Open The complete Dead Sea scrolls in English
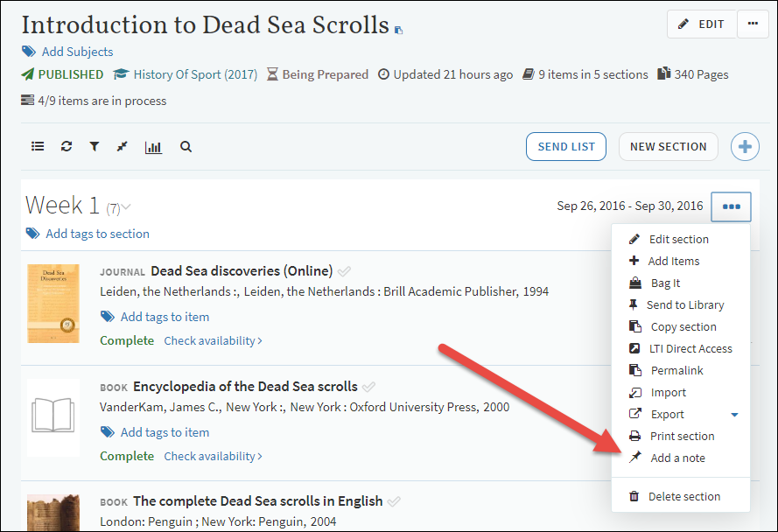Screen dimensions: 778x532 click(x=258, y=501)
